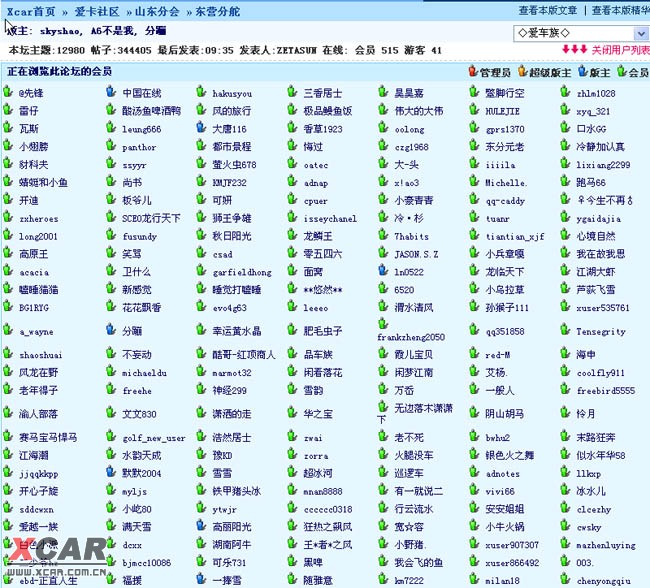Click the member icon beside 整脚行空

474,91
